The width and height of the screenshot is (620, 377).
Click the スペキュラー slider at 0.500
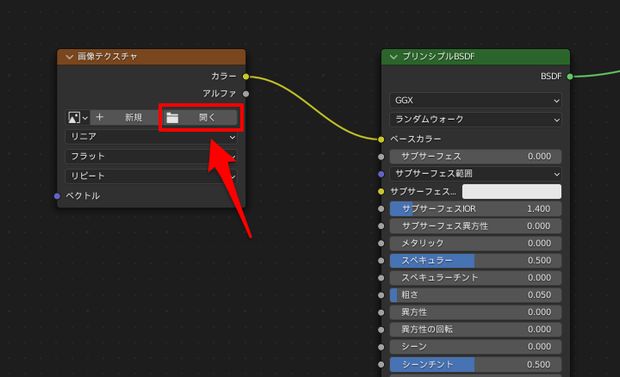[x=475, y=261]
